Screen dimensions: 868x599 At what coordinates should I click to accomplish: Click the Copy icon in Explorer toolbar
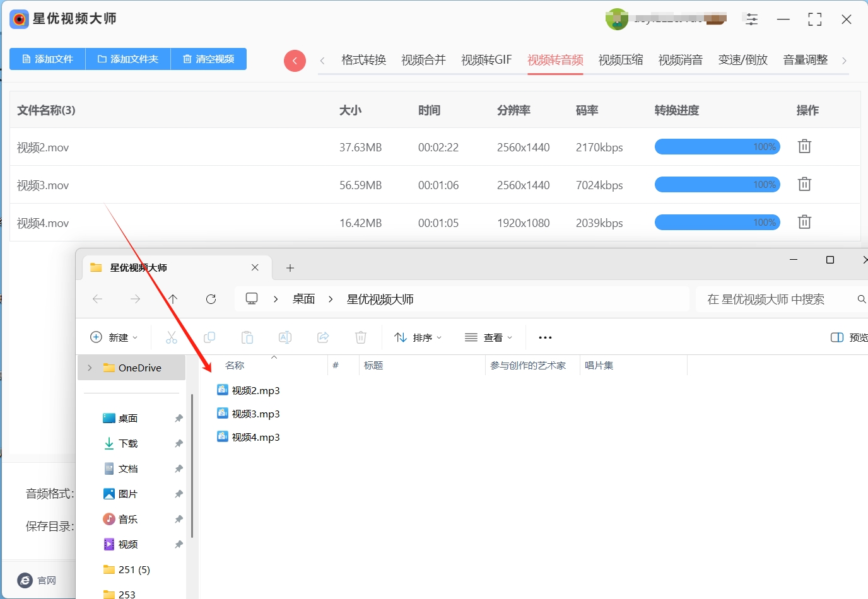coord(209,337)
